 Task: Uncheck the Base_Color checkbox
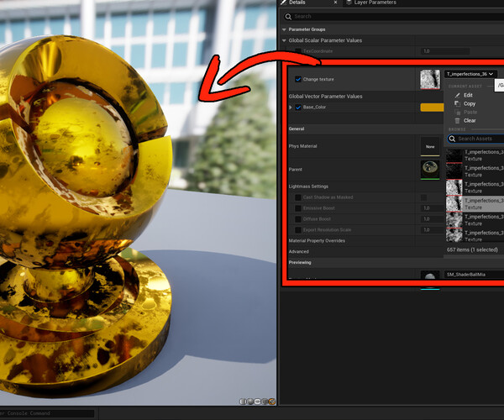(298, 107)
